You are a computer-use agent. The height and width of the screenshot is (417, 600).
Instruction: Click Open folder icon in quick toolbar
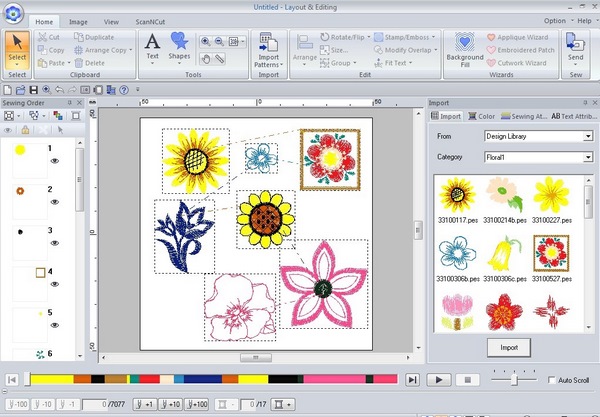pyautogui.click(x=21, y=90)
